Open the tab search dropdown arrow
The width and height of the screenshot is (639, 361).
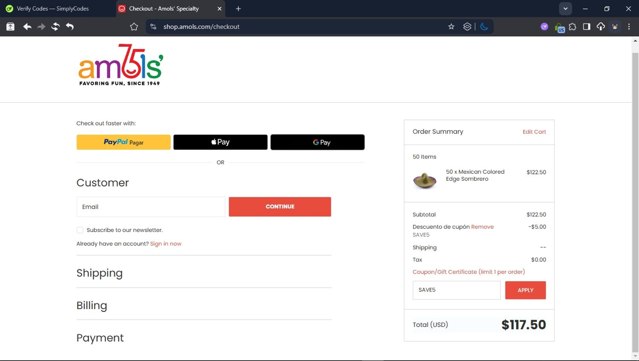click(x=565, y=9)
